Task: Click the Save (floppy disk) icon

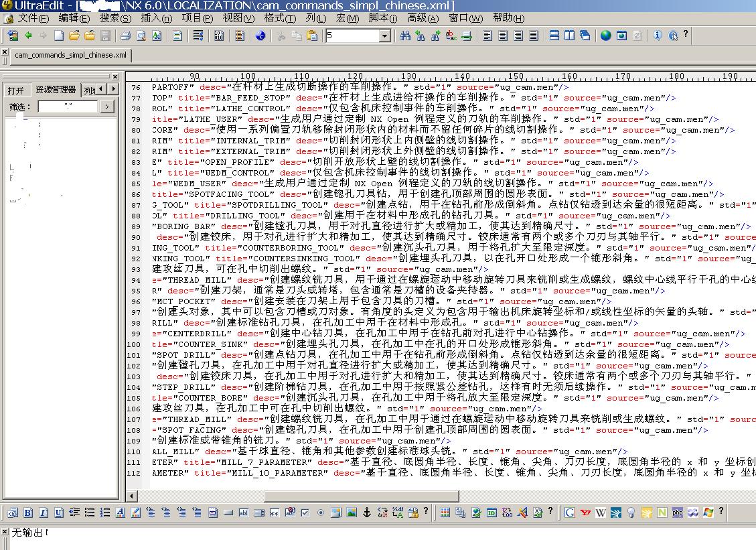Action: coord(106,36)
